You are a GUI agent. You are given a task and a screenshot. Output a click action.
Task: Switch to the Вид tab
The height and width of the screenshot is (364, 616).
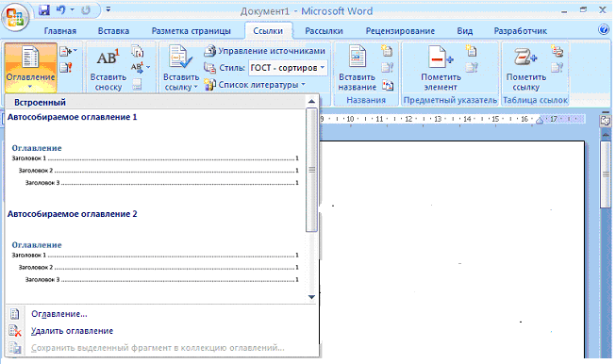[465, 31]
